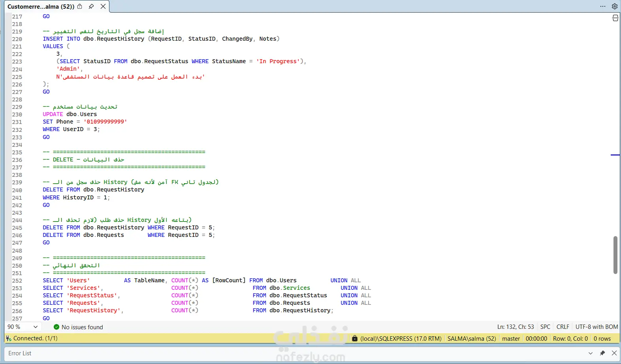
Task: Click the 'UTF-8 with BOM' encoding indicator
Action: pyautogui.click(x=597, y=327)
